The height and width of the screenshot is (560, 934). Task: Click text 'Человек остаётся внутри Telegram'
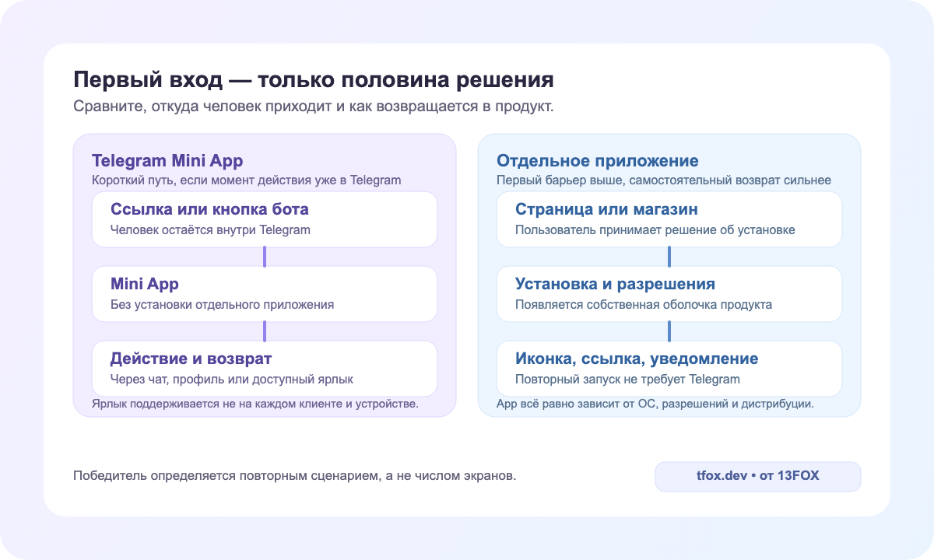[x=210, y=230]
